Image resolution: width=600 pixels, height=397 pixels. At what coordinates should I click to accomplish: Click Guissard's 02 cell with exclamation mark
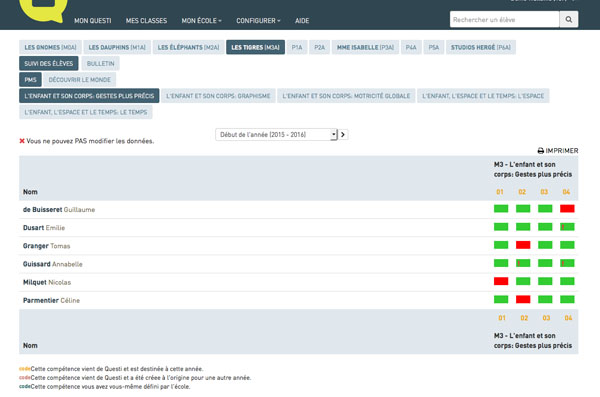click(x=523, y=263)
